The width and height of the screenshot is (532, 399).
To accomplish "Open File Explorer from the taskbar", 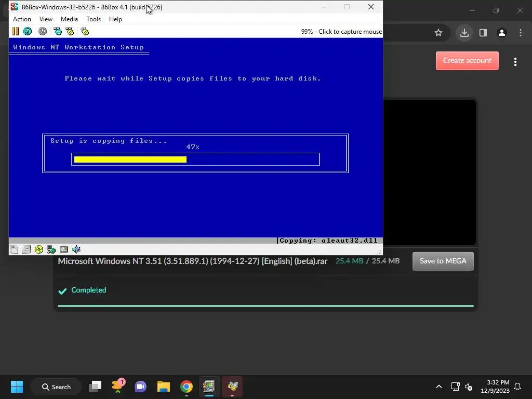I will [x=164, y=387].
